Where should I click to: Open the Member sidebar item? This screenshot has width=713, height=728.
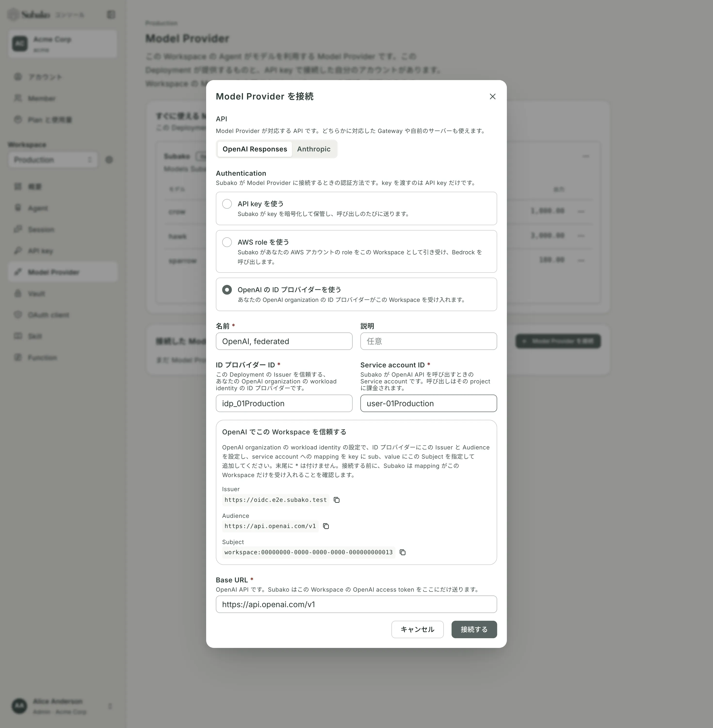click(x=63, y=98)
